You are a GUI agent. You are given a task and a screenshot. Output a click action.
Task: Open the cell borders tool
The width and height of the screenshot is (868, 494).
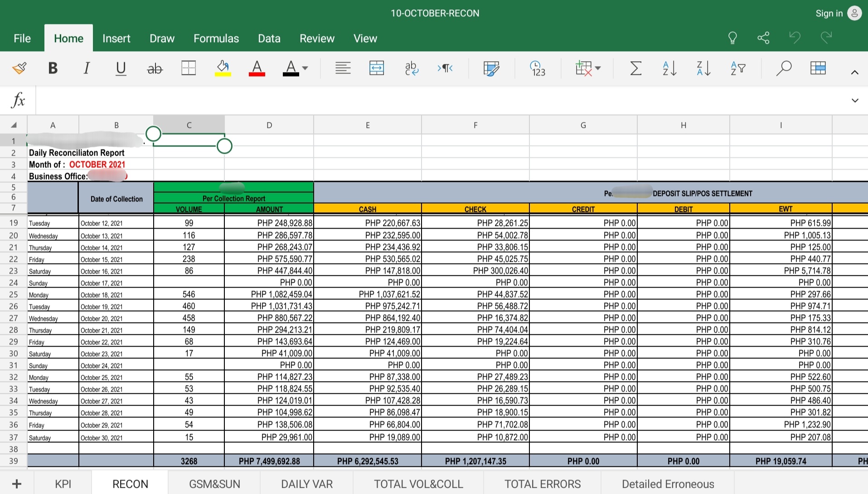point(189,68)
